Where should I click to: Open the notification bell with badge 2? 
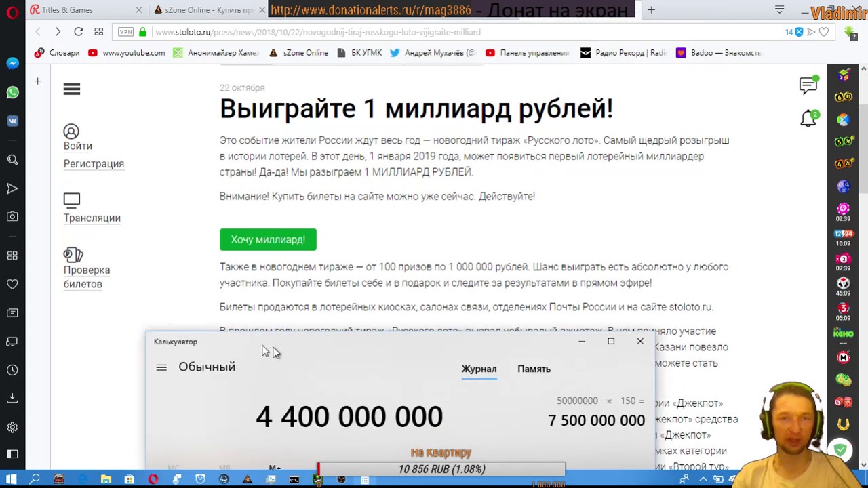point(809,119)
